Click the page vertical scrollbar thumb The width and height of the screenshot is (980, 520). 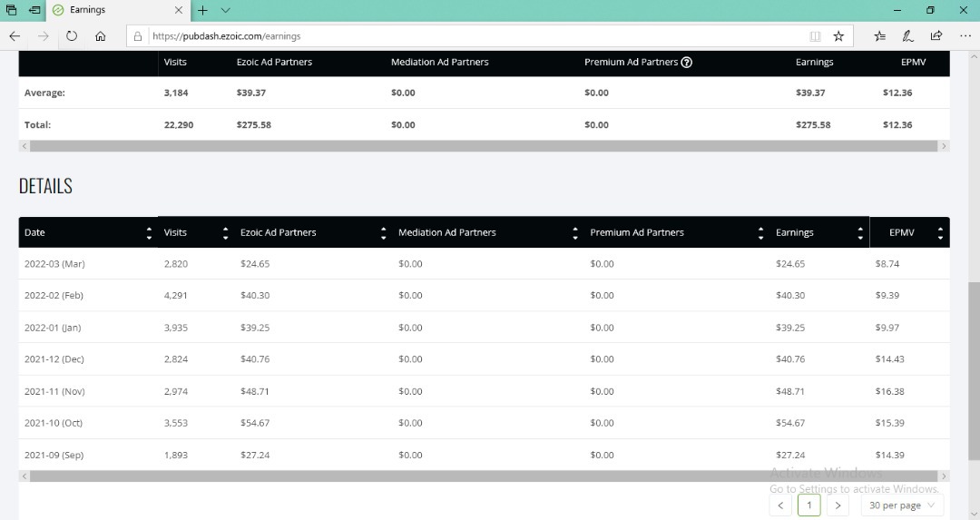pyautogui.click(x=974, y=372)
